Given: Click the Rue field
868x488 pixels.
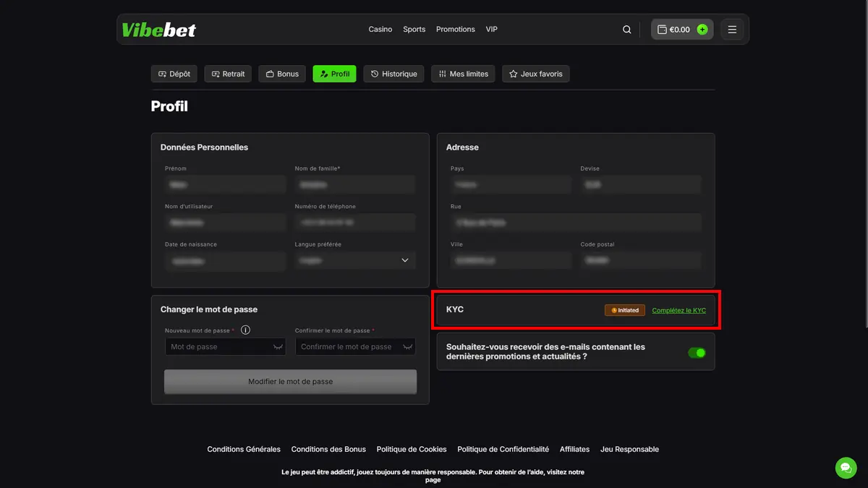Looking at the screenshot, I should pyautogui.click(x=576, y=223).
